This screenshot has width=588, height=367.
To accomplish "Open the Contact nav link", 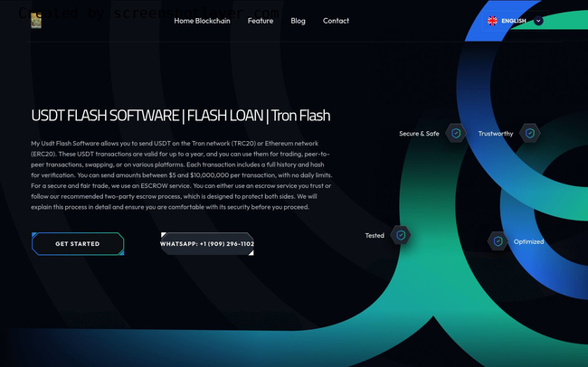I will pyautogui.click(x=336, y=21).
